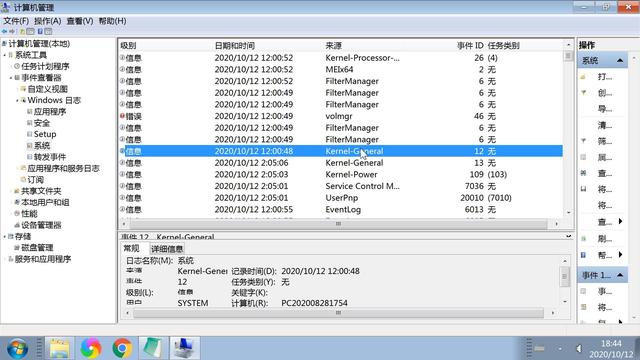Click the 创... create custom view funnel icon
640x360 pixels.
[x=583, y=93]
